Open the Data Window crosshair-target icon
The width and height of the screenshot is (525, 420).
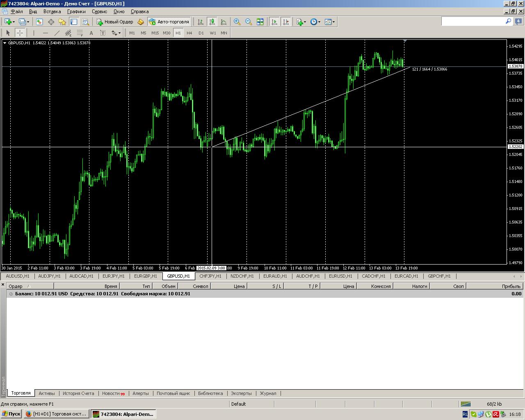point(51,22)
